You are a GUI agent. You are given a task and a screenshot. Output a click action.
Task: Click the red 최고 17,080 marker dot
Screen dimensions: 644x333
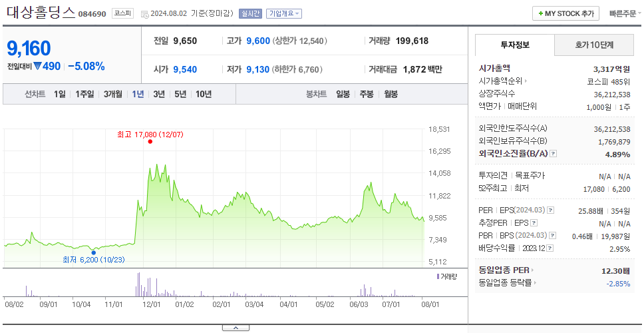pyautogui.click(x=150, y=141)
